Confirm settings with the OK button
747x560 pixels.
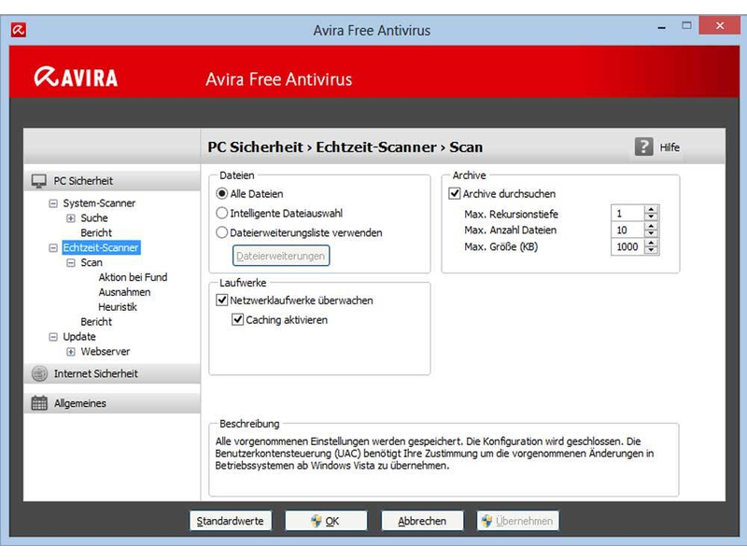tap(326, 521)
